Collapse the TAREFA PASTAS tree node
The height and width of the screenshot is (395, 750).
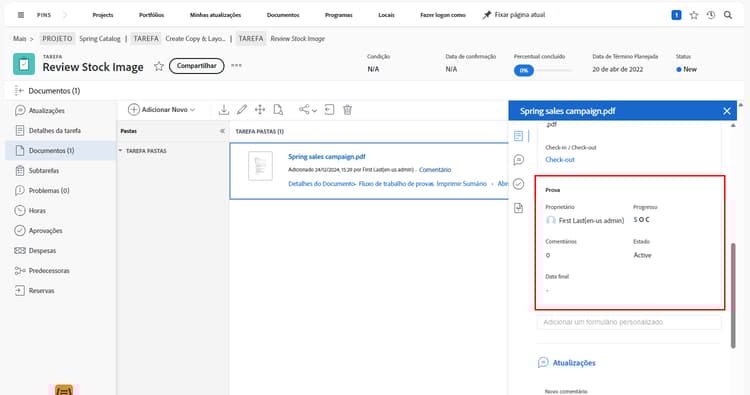point(121,151)
